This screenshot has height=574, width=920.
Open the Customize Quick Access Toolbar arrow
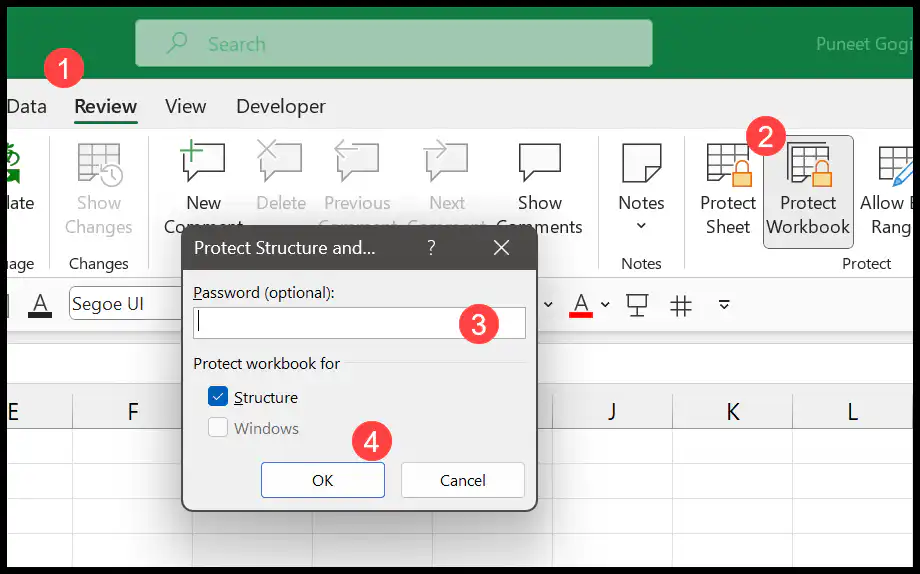tap(724, 305)
